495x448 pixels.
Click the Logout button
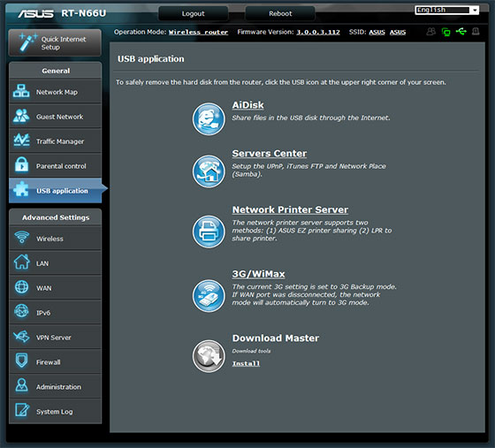tap(194, 13)
